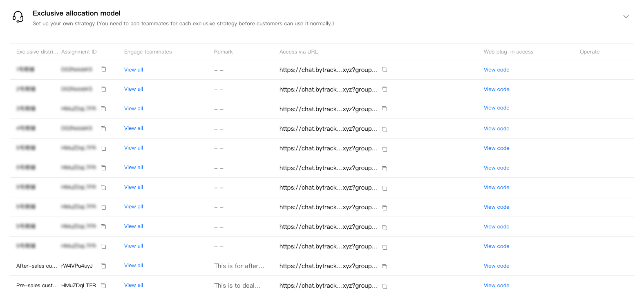Copy access URL in the third table row
The height and width of the screenshot is (295, 644).
pyautogui.click(x=385, y=109)
